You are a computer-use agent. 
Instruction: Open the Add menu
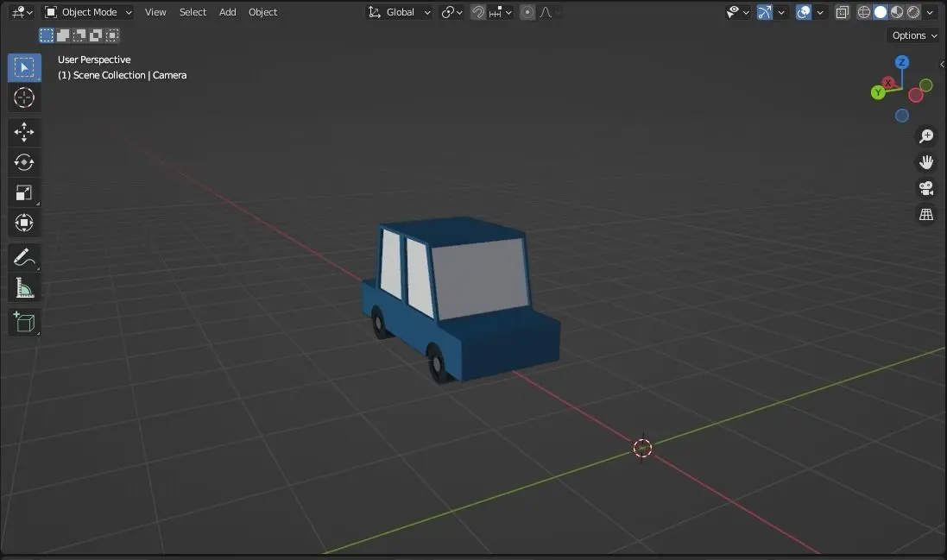228,12
